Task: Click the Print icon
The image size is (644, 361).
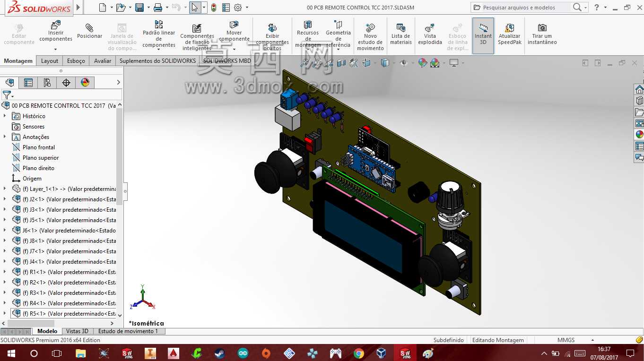Action: pyautogui.click(x=158, y=8)
